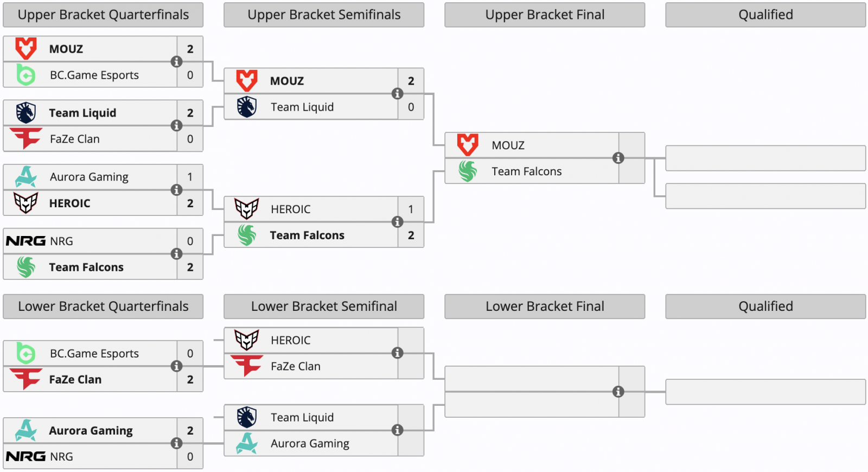
Task: Show match details for Upper Bracket Final
Action: point(618,158)
